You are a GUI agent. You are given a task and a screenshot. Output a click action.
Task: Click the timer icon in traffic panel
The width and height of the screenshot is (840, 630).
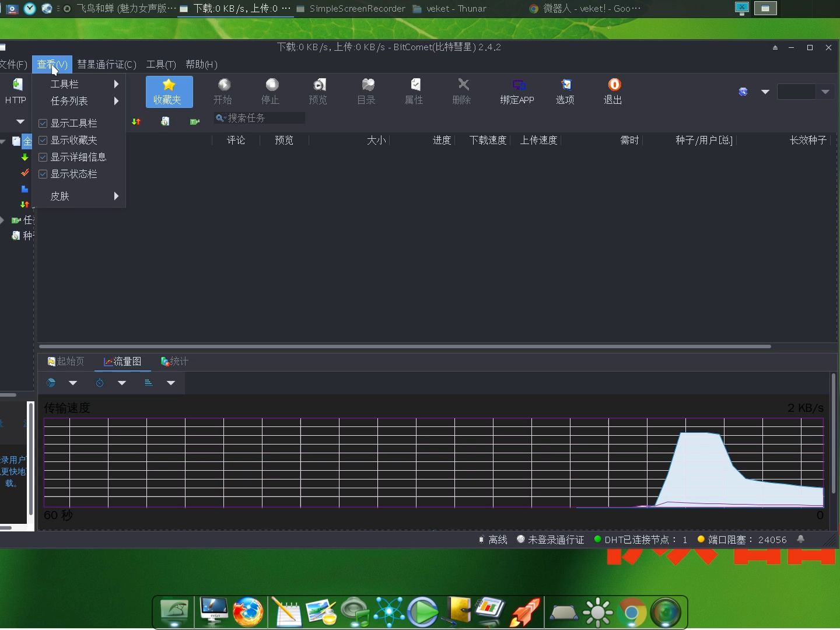(100, 383)
